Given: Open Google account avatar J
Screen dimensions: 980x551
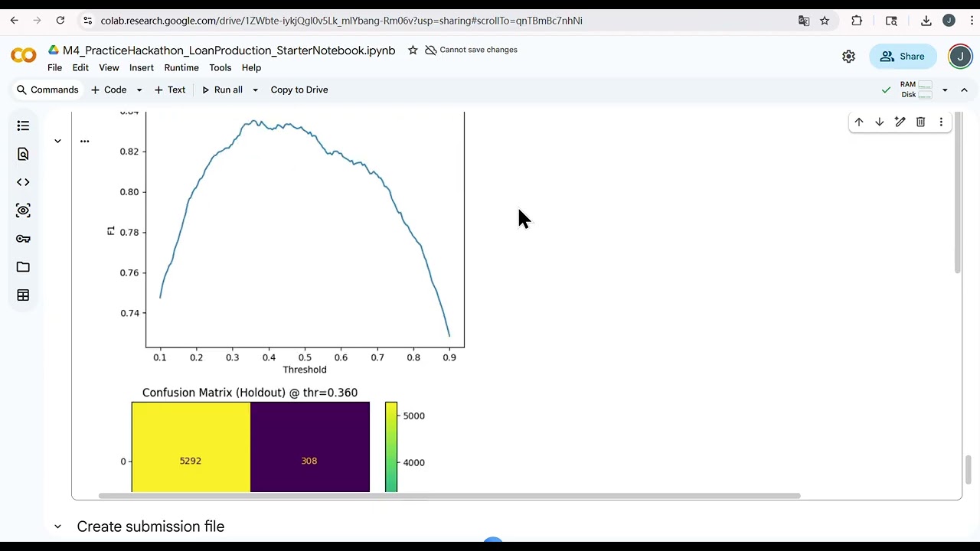Looking at the screenshot, I should point(960,57).
